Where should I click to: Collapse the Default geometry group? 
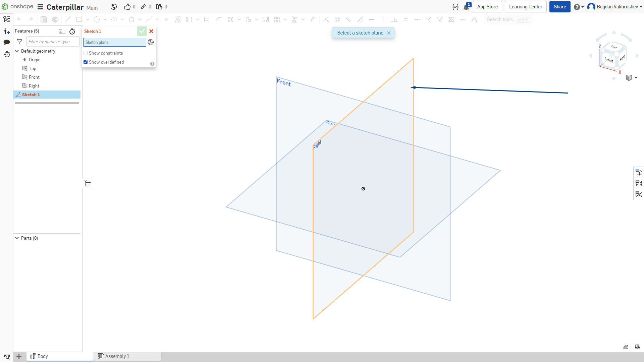coord(17,51)
